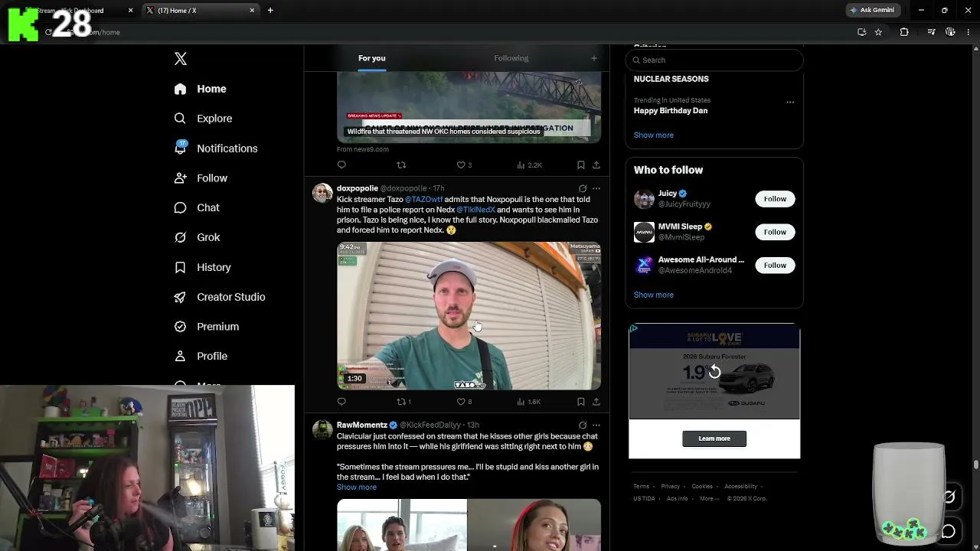Click the X logo in the sidebar

[x=181, y=59]
